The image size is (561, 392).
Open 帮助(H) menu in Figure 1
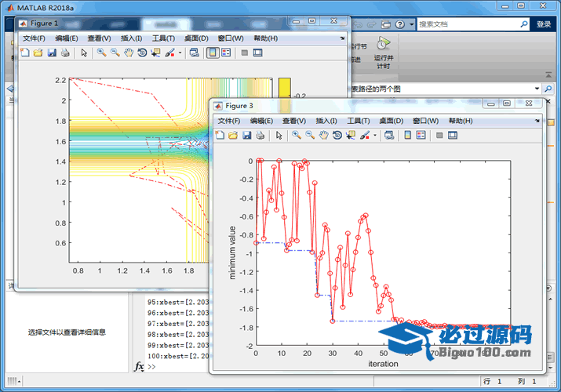click(x=265, y=38)
